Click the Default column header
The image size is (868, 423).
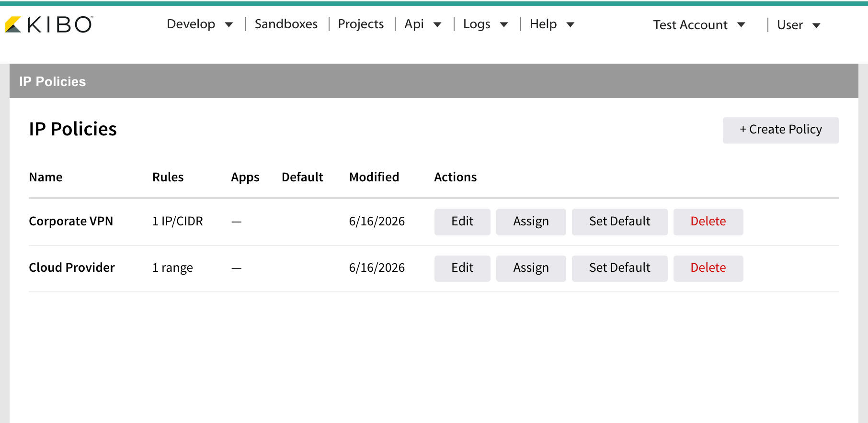[302, 177]
